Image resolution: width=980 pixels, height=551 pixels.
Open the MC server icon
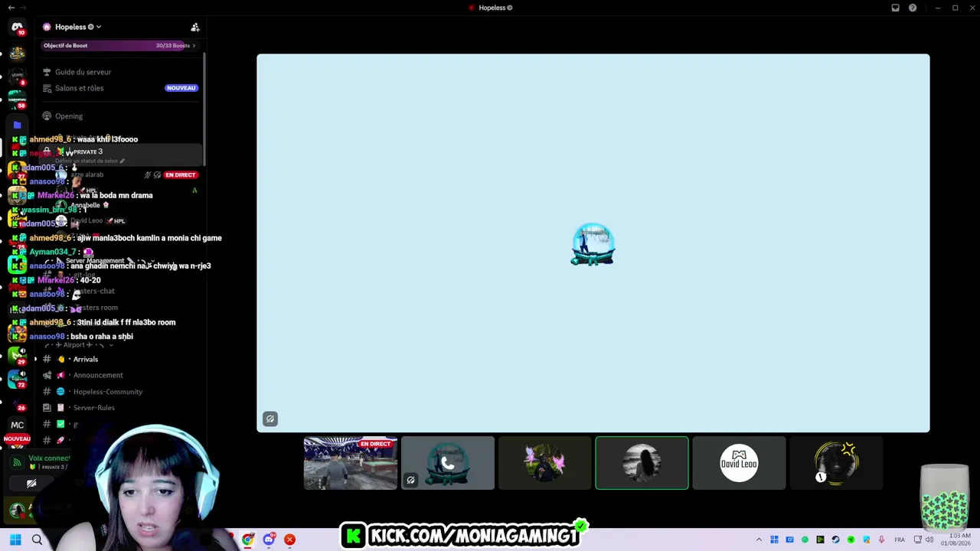pos(17,425)
